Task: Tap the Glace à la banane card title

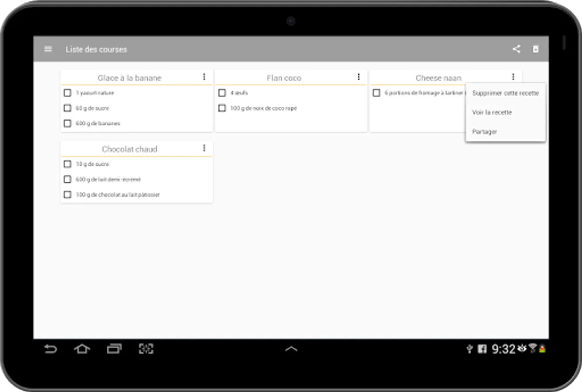Action: (129, 78)
